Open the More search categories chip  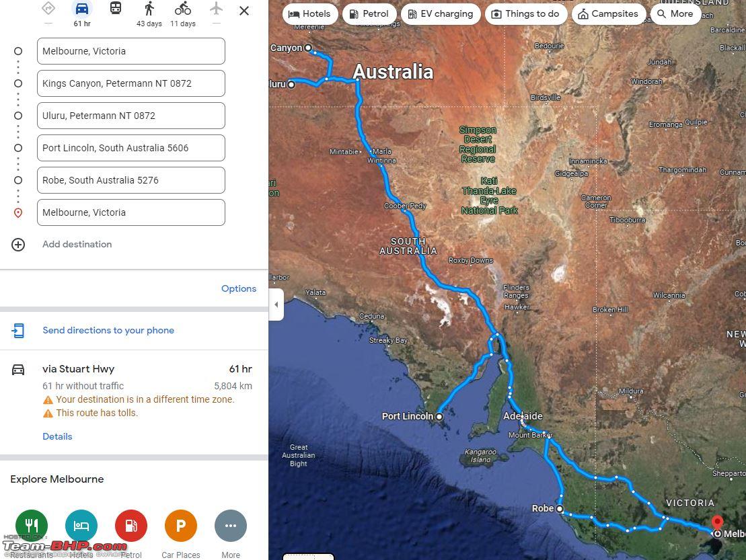coord(675,14)
